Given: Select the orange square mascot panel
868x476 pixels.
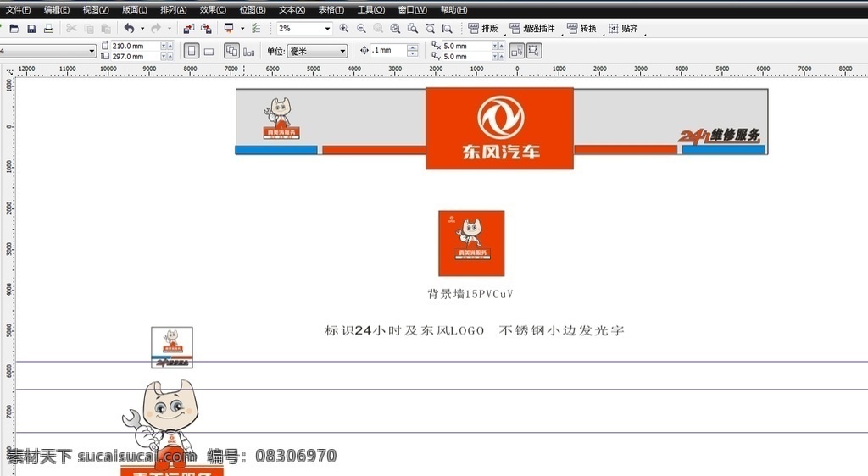Looking at the screenshot, I should (471, 243).
